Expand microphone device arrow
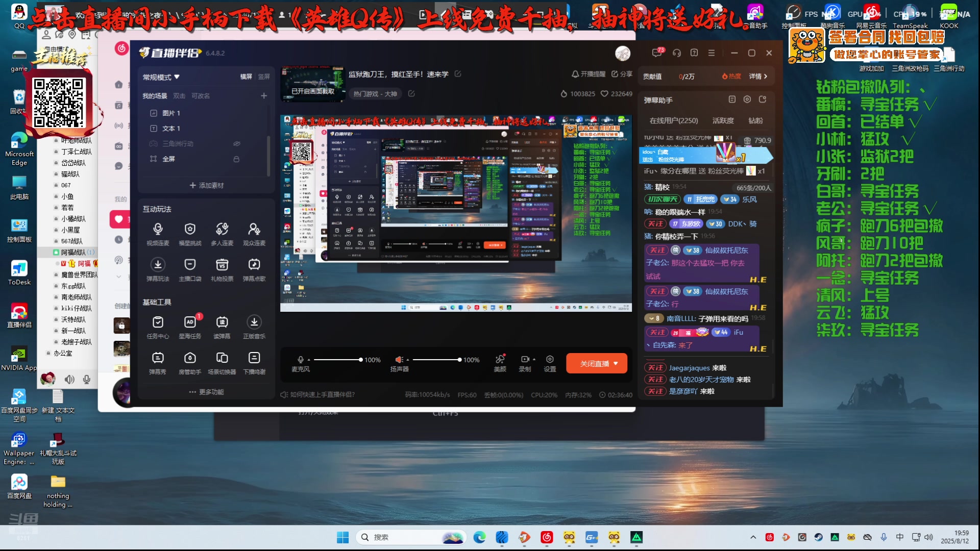This screenshot has width=980, height=551. pyautogui.click(x=309, y=360)
